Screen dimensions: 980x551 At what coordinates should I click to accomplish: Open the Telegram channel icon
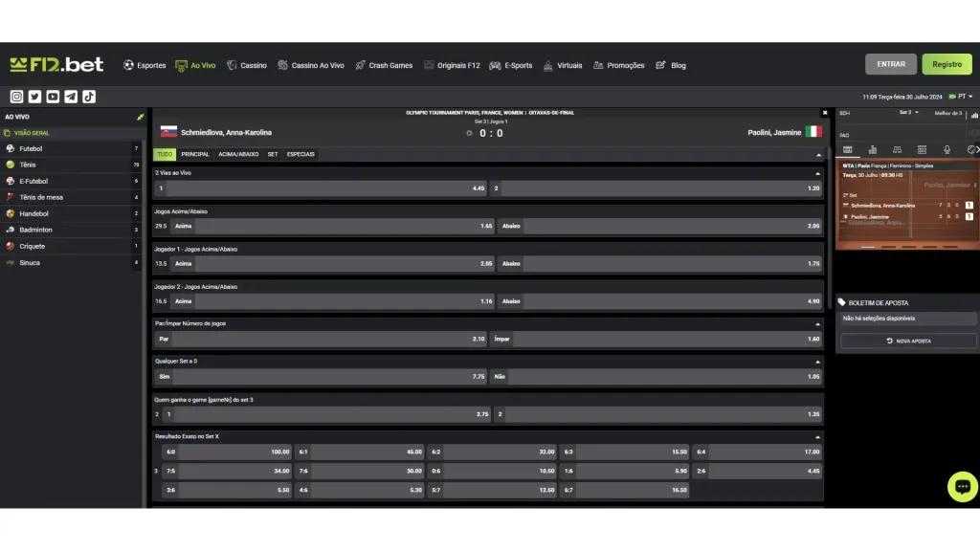click(72, 97)
